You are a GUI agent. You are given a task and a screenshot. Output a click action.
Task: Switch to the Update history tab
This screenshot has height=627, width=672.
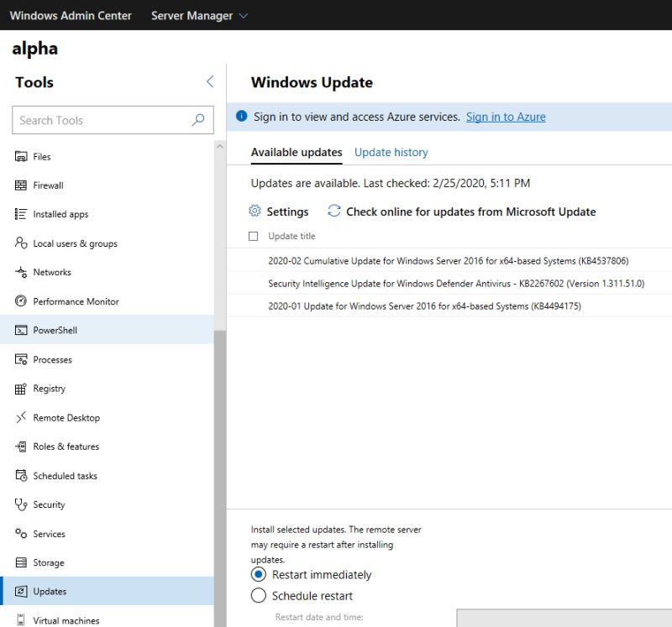[x=391, y=152]
